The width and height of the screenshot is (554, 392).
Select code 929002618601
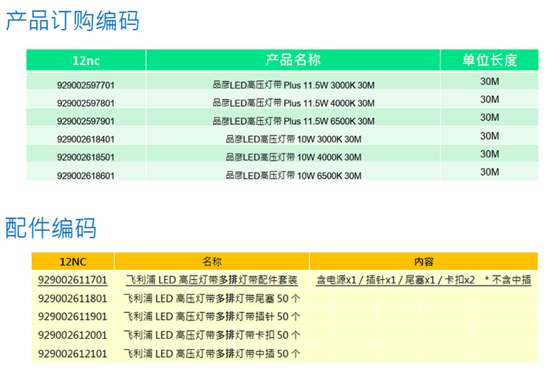click(86, 176)
